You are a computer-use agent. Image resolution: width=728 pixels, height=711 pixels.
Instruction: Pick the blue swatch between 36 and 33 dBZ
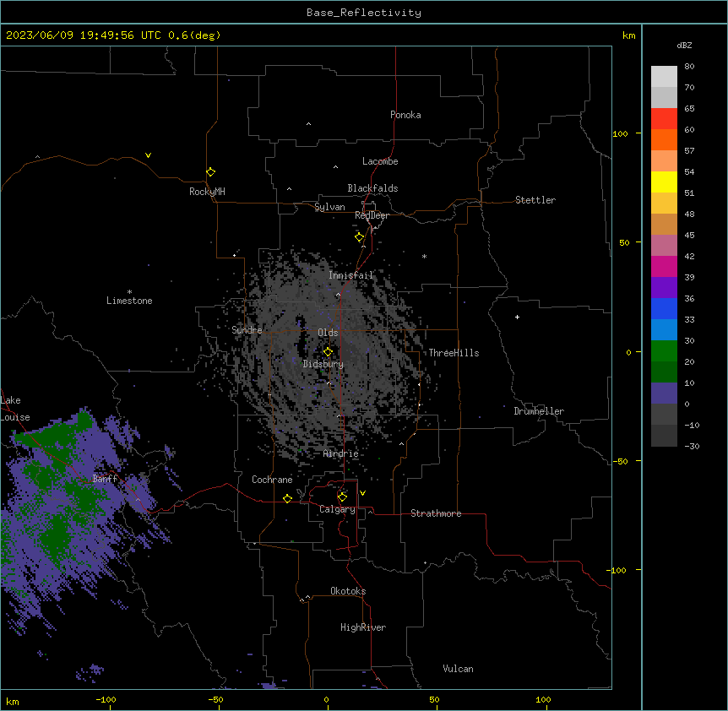point(664,308)
